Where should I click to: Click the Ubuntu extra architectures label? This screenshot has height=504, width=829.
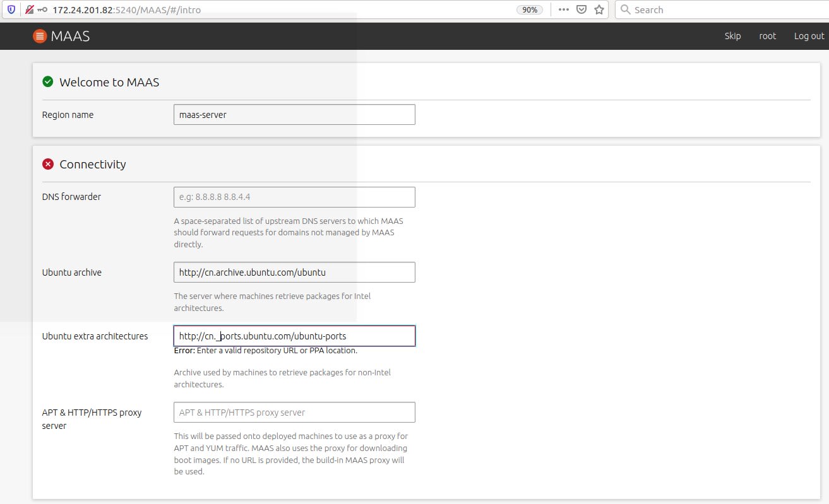(x=95, y=336)
